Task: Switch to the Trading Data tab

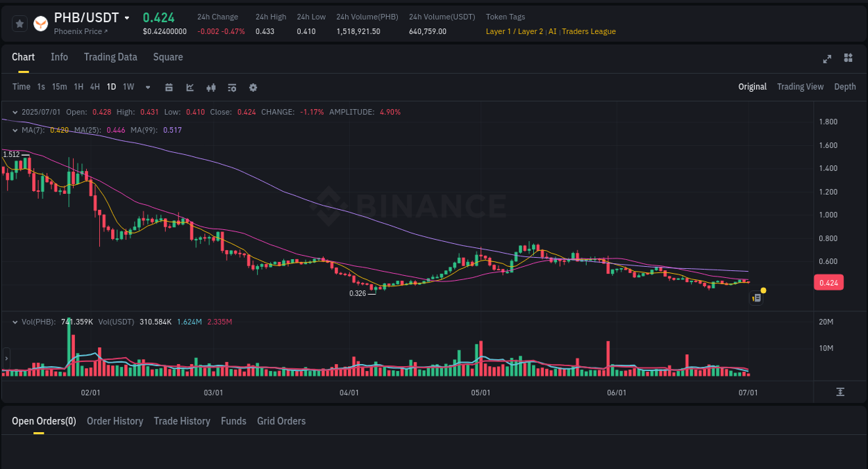Action: 110,57
